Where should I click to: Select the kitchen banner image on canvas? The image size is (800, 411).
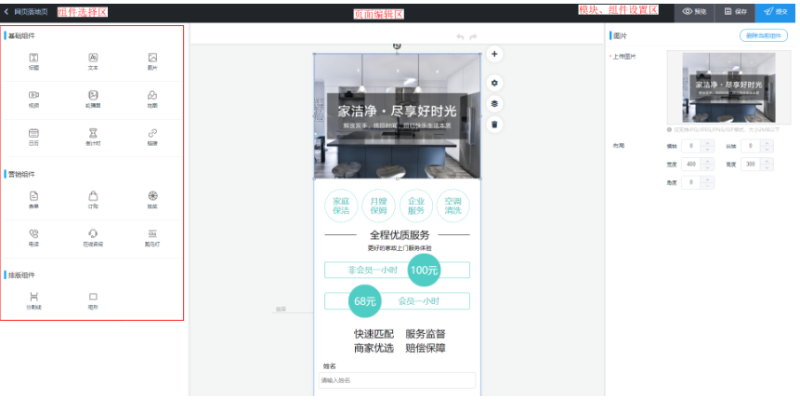pyautogui.click(x=397, y=116)
